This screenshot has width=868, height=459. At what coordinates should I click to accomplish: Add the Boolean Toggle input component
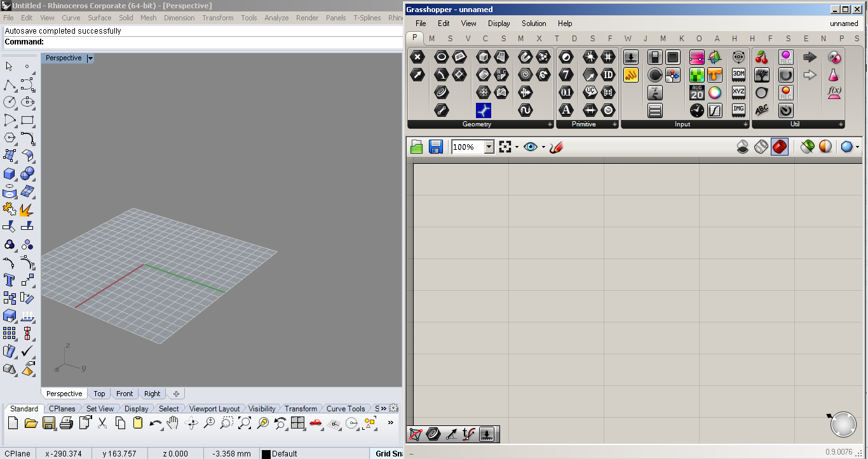[655, 57]
